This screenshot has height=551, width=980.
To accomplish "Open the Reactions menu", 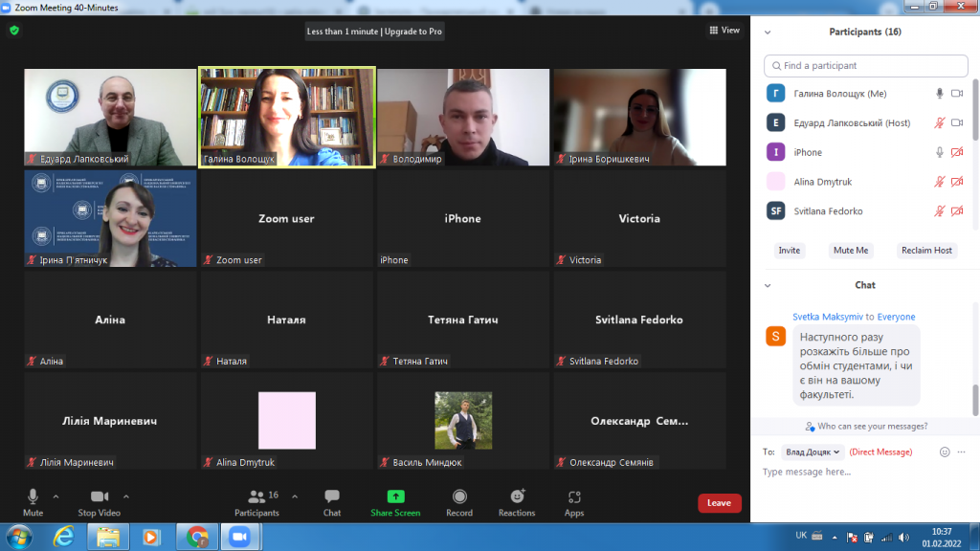I will 517,496.
